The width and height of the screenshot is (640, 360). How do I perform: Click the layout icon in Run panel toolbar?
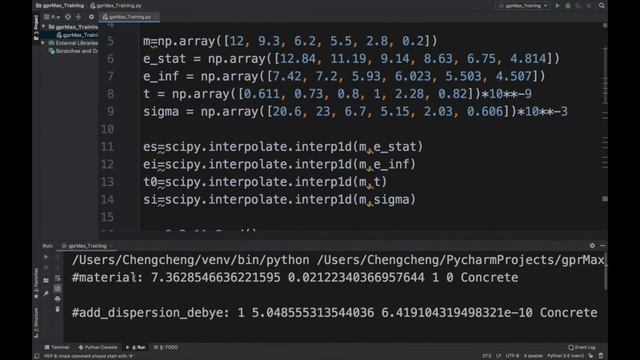(46, 280)
